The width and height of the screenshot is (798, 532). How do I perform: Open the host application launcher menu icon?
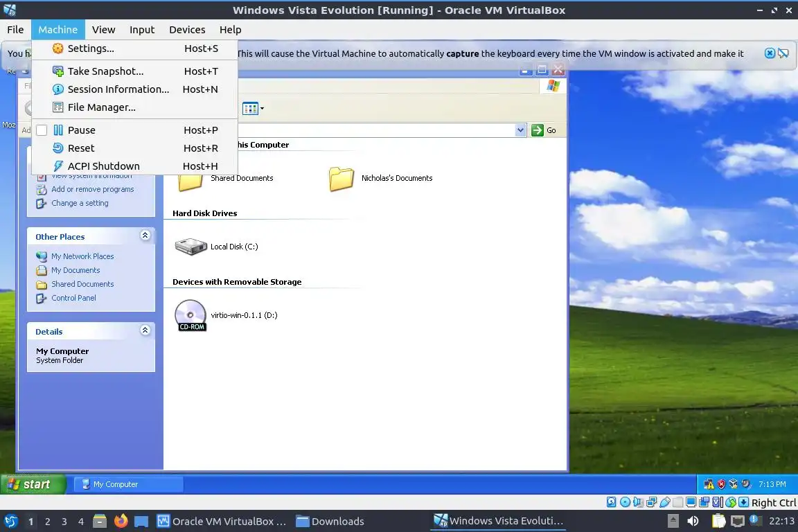click(10, 522)
